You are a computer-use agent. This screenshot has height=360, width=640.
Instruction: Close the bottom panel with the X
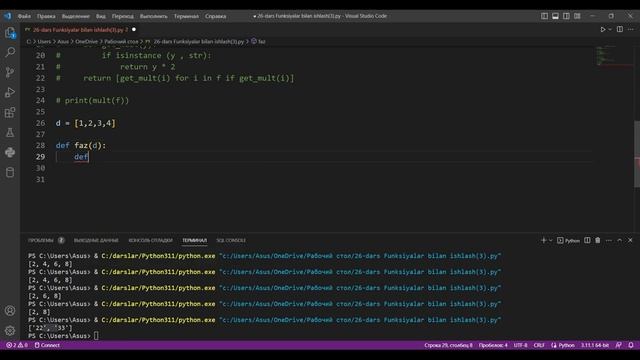(x=630, y=240)
